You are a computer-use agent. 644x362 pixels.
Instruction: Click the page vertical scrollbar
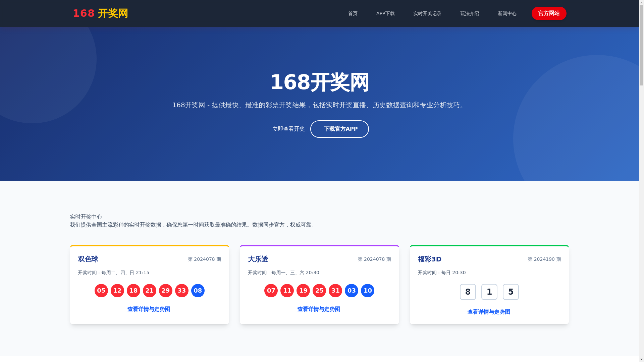point(641,181)
